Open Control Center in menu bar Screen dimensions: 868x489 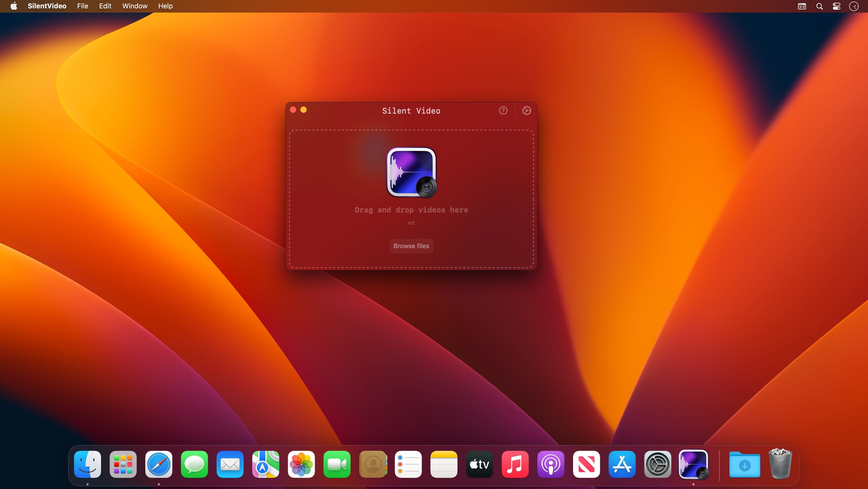[x=837, y=6]
